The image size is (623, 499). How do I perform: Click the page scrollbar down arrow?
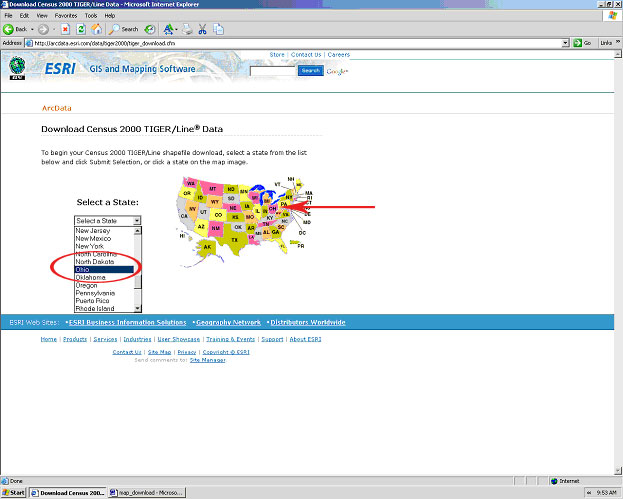[618, 471]
